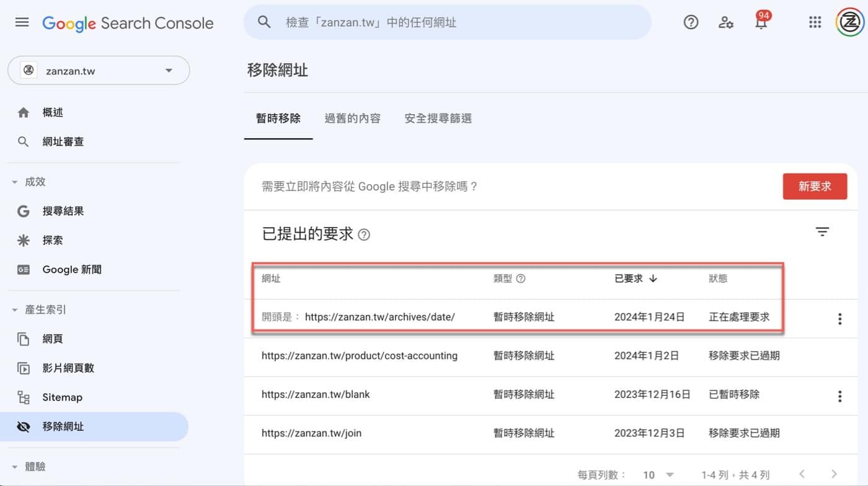Click help icon next to 已提出的要求
This screenshot has width=868, height=486.
(x=364, y=235)
